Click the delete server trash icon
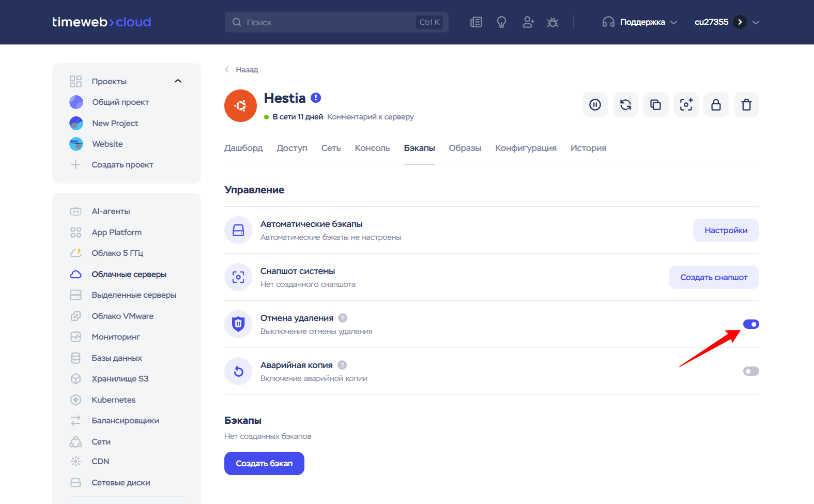 point(746,105)
